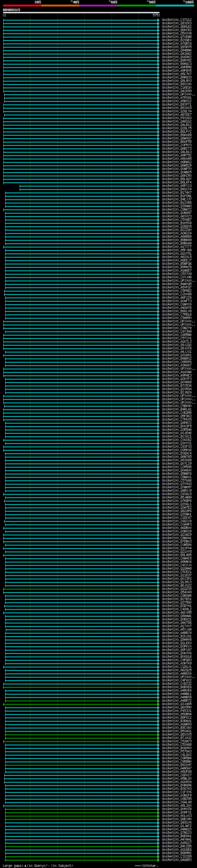Open hit UniRef100_Q8H162

click(177, 26)
